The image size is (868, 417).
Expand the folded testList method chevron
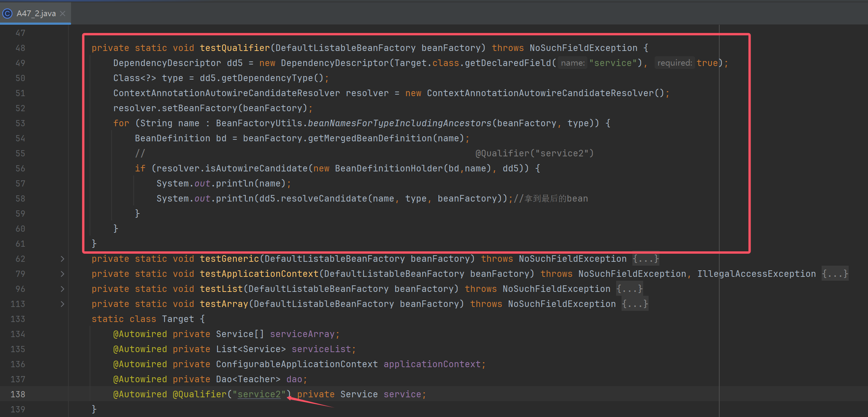tap(62, 289)
